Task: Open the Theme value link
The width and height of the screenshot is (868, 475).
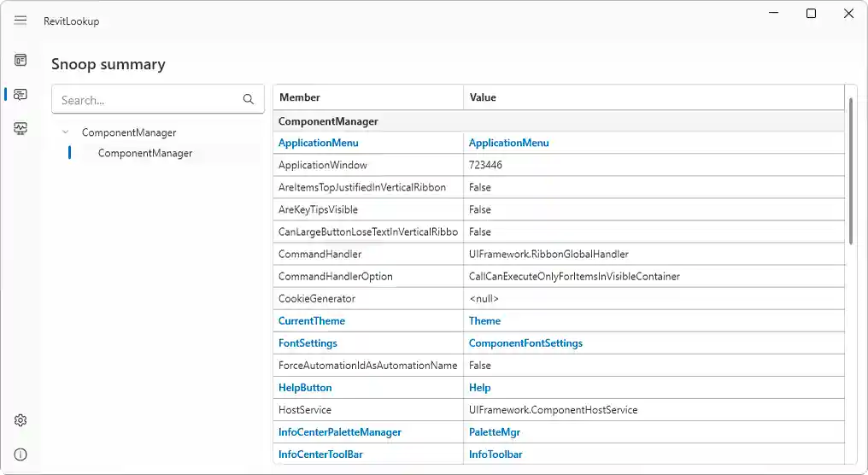Action: click(x=484, y=321)
